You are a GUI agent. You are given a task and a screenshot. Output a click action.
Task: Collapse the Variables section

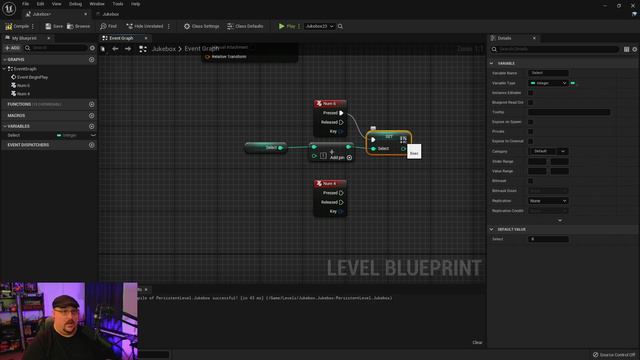[4, 127]
